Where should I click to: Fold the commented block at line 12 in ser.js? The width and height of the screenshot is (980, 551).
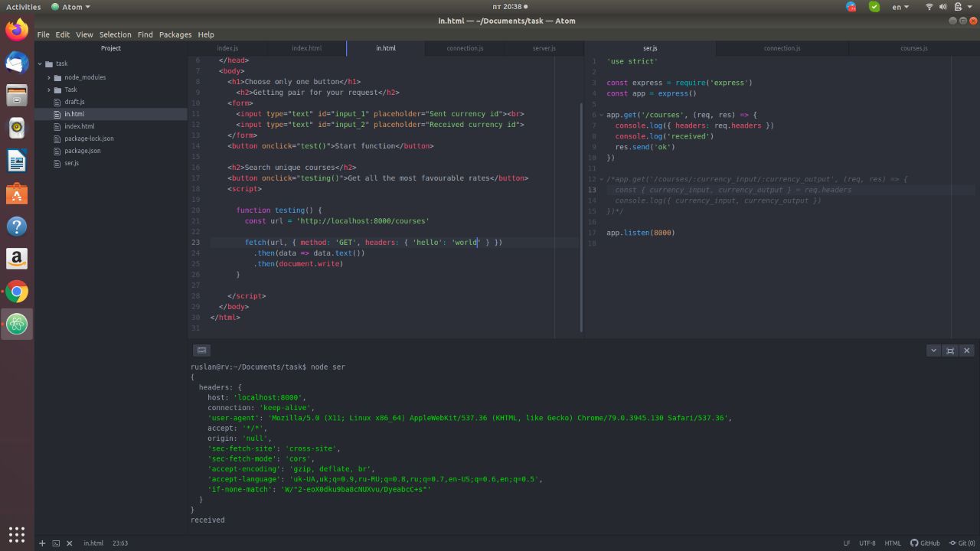(x=602, y=179)
